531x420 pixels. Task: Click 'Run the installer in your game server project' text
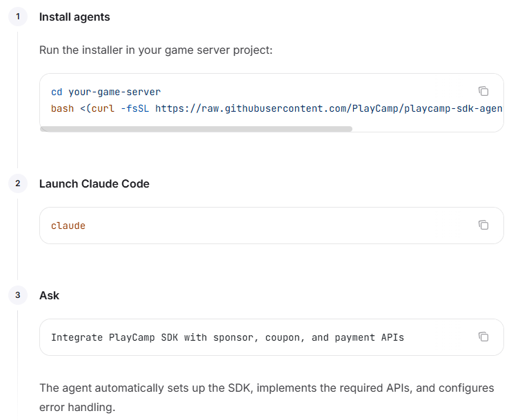point(156,50)
